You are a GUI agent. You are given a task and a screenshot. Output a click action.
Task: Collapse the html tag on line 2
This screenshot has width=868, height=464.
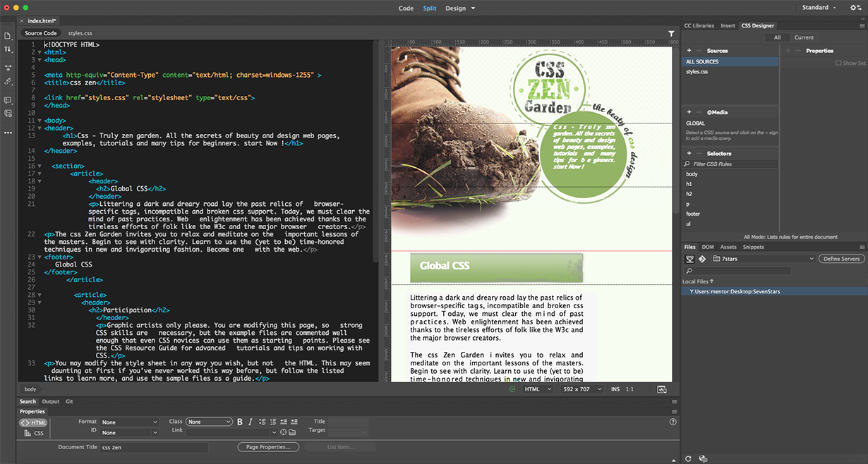click(x=40, y=52)
